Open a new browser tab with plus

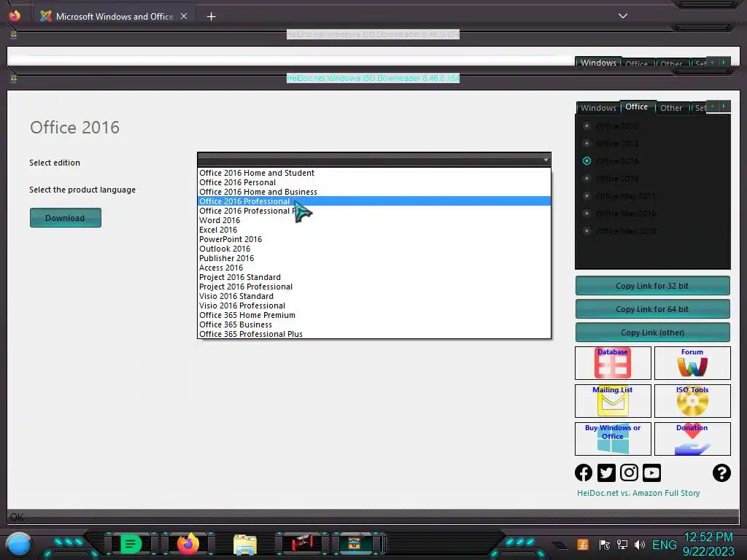click(211, 17)
